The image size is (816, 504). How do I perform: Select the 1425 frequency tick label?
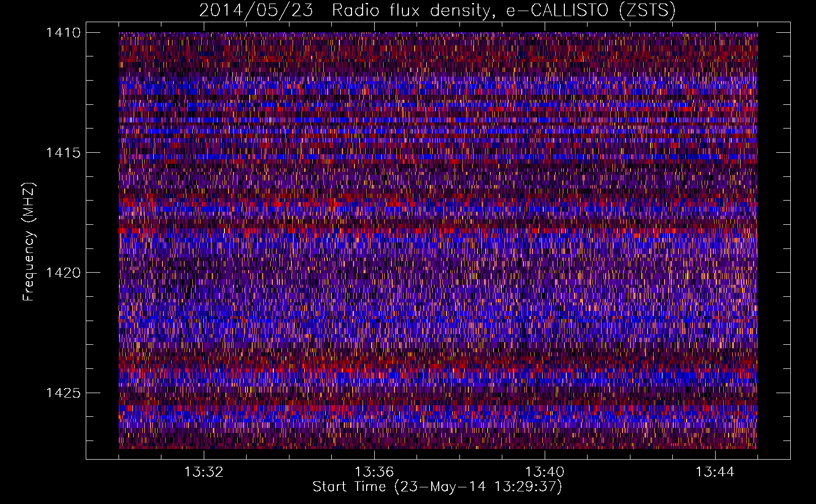click(63, 393)
